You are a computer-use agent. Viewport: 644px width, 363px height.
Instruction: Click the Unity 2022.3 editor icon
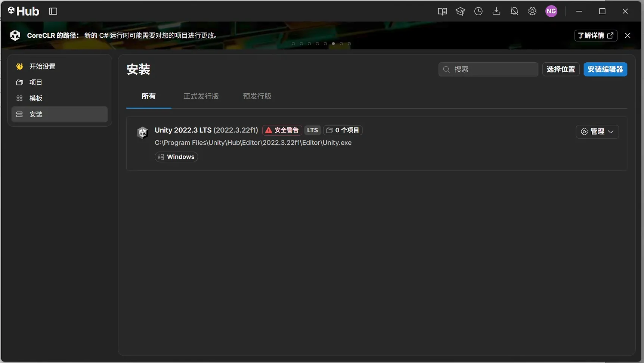(142, 133)
